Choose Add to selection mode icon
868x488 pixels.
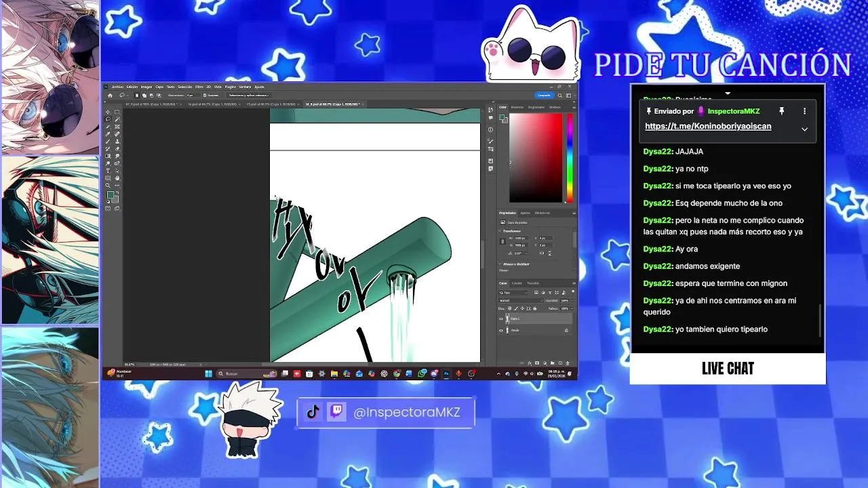tap(144, 96)
